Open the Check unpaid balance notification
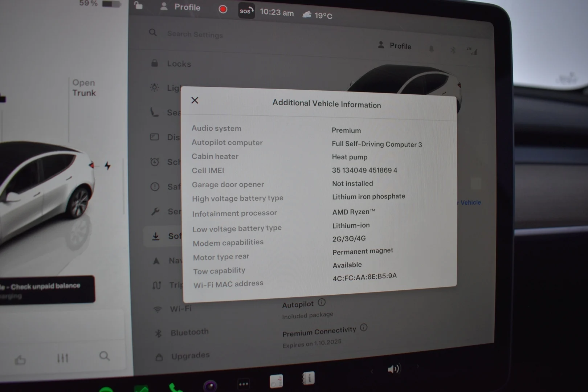 pyautogui.click(x=46, y=289)
